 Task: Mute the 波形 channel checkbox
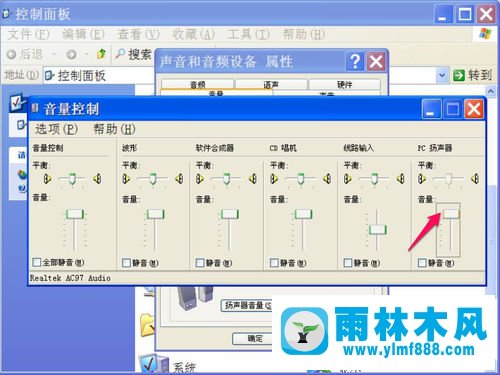click(x=126, y=263)
